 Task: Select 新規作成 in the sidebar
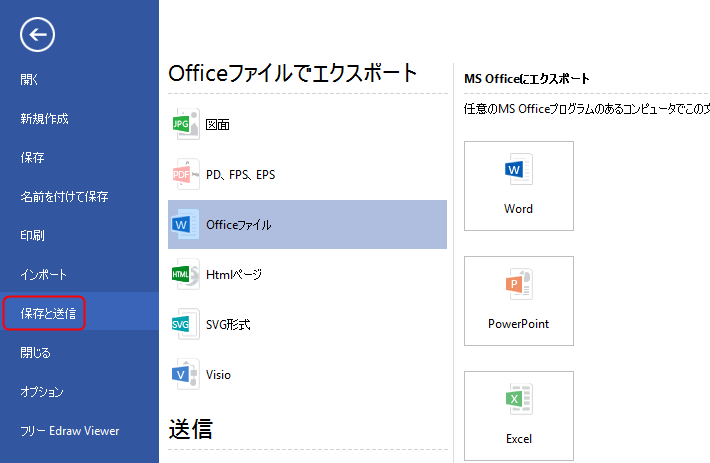click(44, 119)
